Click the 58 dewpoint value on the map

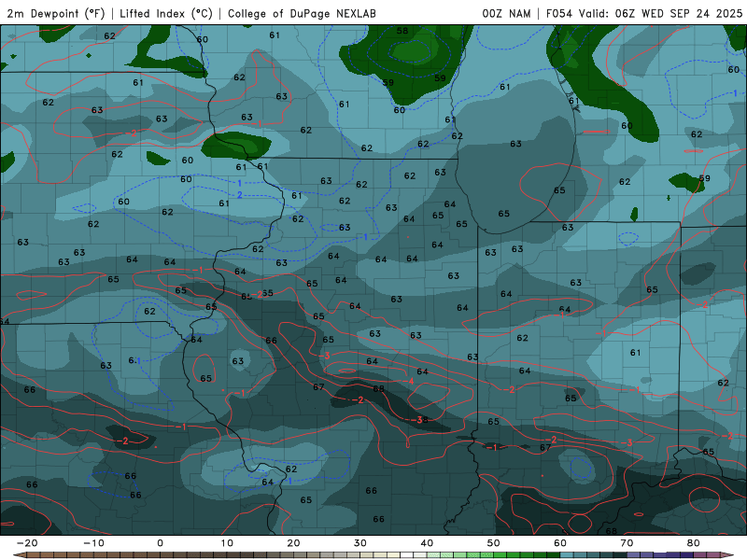point(402,31)
